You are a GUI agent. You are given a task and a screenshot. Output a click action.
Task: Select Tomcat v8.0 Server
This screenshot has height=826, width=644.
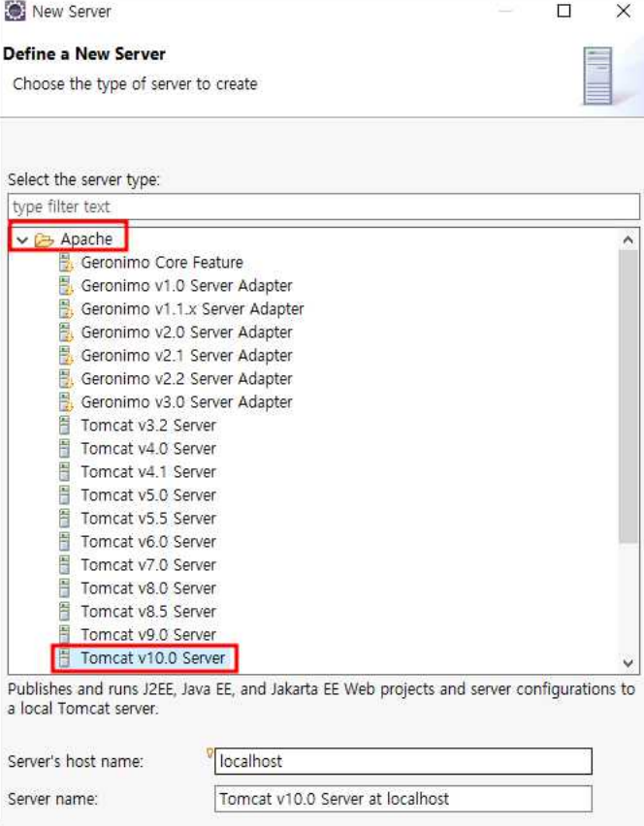[x=148, y=588]
